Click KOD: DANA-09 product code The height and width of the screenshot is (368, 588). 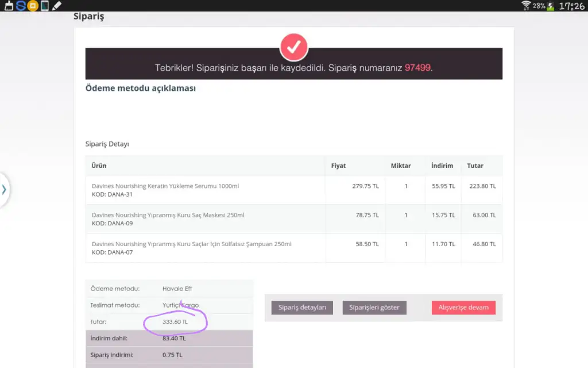coord(112,223)
